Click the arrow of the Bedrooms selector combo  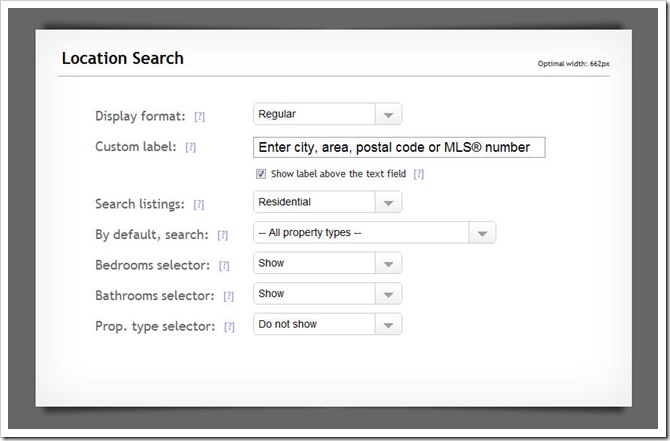(x=388, y=264)
